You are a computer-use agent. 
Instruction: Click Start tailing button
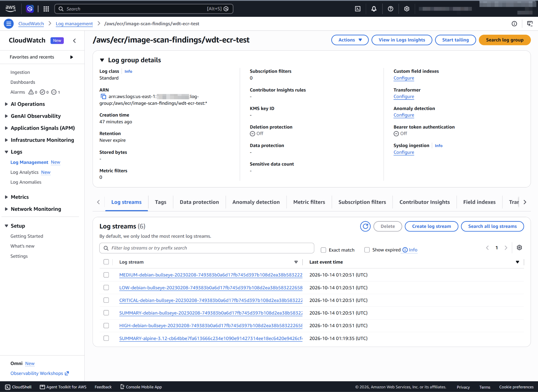(455, 40)
